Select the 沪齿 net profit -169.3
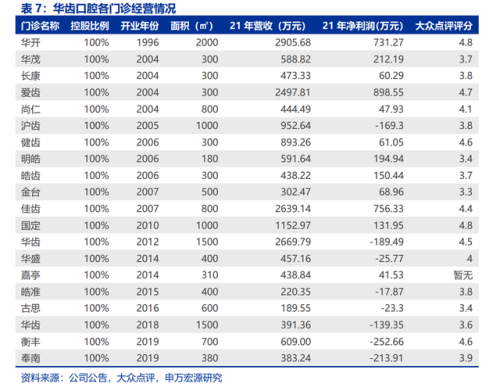This screenshot has height=391, width=500. (x=389, y=126)
